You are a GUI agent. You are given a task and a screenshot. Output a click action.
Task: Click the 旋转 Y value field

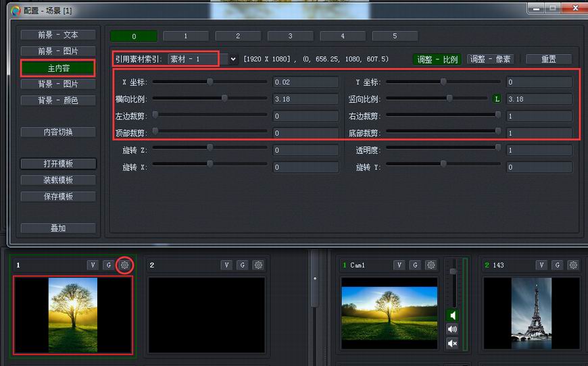(539, 167)
